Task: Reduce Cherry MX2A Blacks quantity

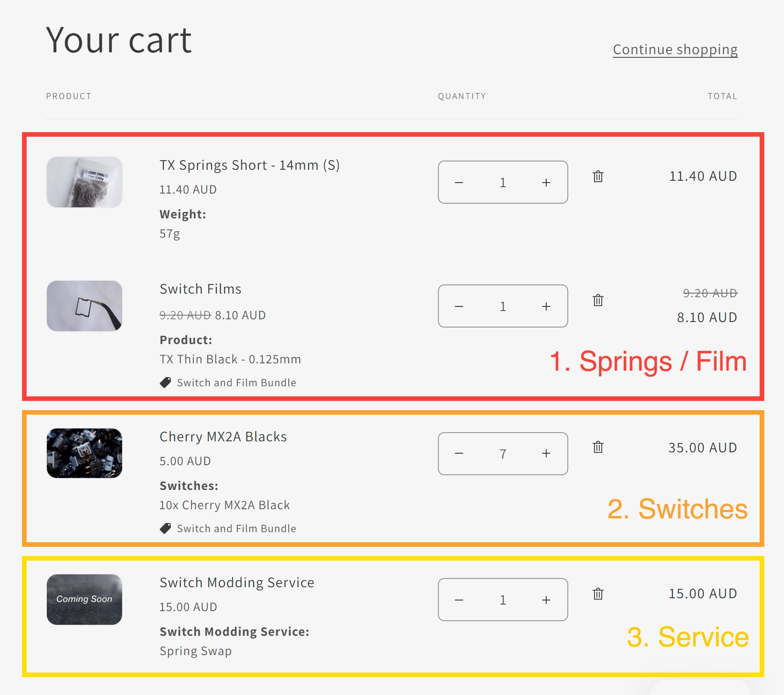Action: click(x=459, y=454)
